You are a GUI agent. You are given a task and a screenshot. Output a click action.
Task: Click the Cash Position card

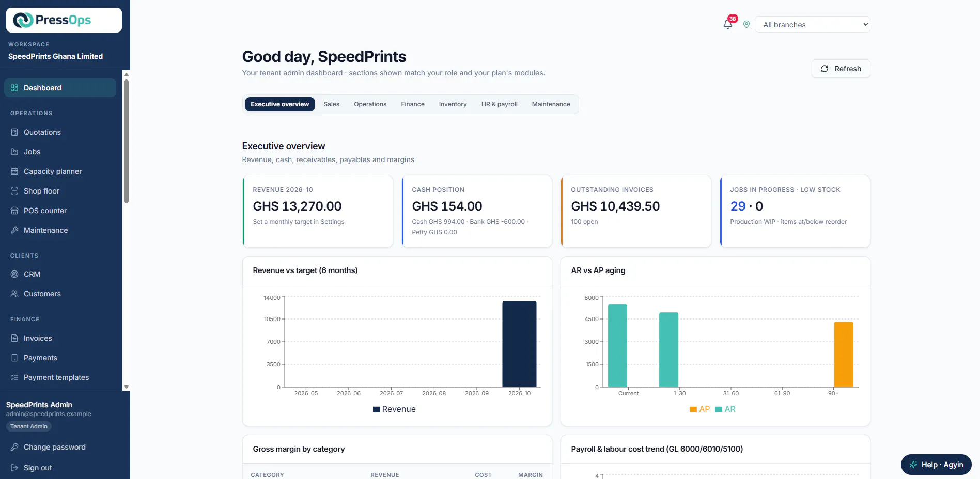click(x=477, y=212)
